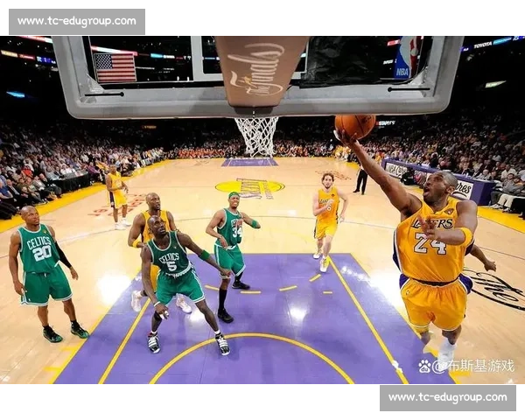The width and height of the screenshot is (525, 420).
Task: Click the basketball in the air
Action: pyautogui.click(x=353, y=126)
